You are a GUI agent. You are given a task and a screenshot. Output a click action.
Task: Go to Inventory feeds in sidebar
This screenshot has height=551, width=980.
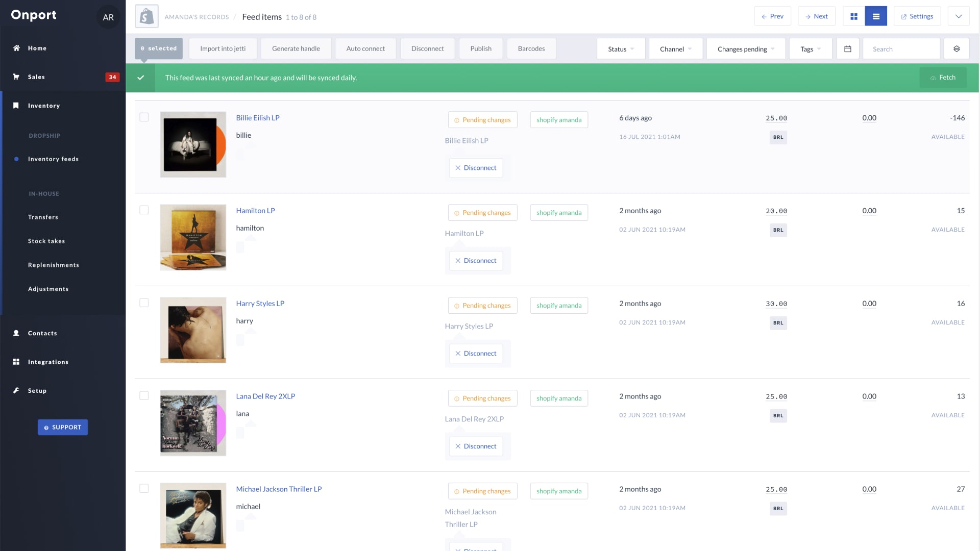point(53,159)
